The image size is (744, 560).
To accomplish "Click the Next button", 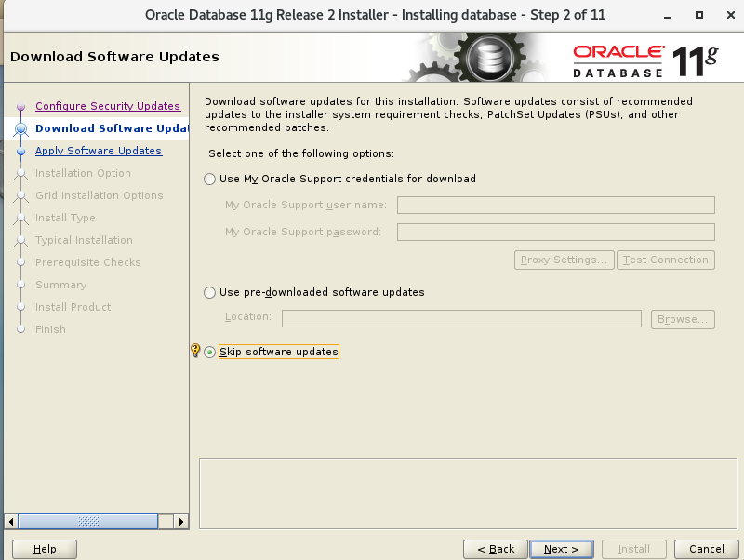I will point(561,549).
